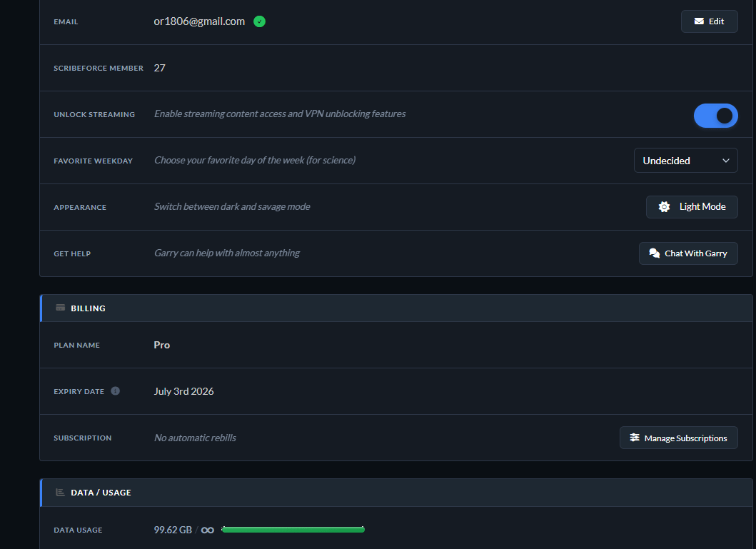Click the credit card icon in Billing header
Screen dimensions: 756x549
click(60, 308)
